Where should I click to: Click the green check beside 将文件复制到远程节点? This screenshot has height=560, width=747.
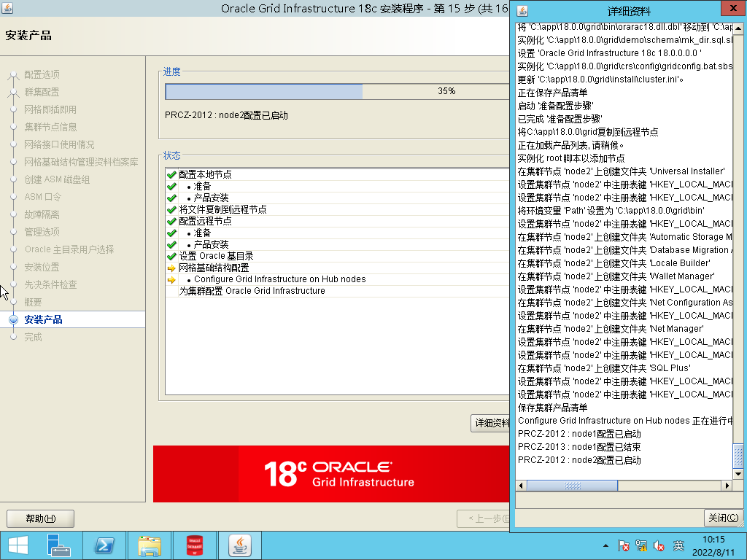[x=171, y=209]
